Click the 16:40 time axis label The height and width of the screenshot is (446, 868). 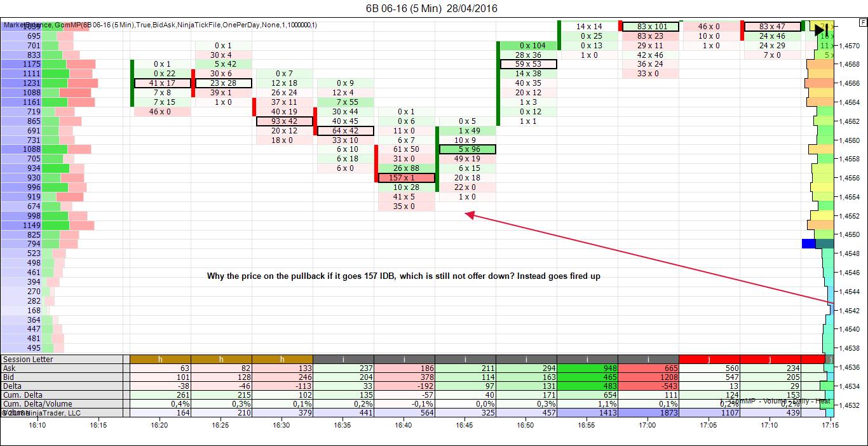click(x=403, y=425)
